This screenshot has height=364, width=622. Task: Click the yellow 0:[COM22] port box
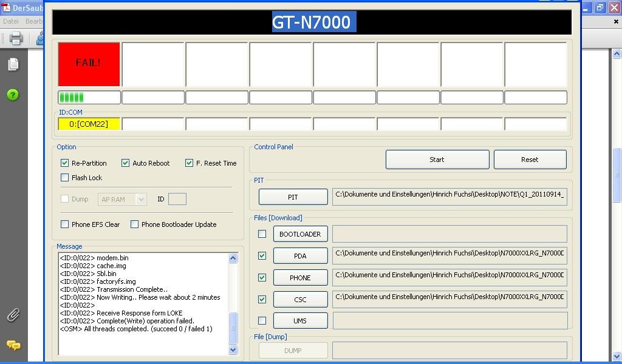89,124
